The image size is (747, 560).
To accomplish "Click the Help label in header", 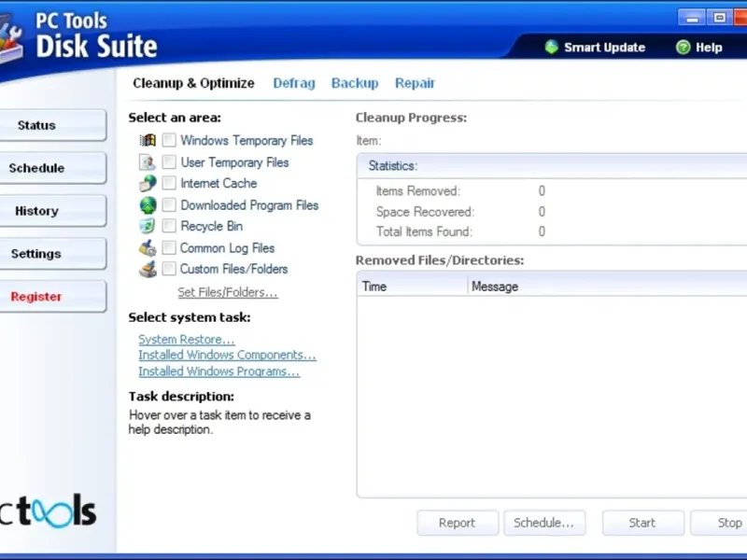I will point(709,48).
